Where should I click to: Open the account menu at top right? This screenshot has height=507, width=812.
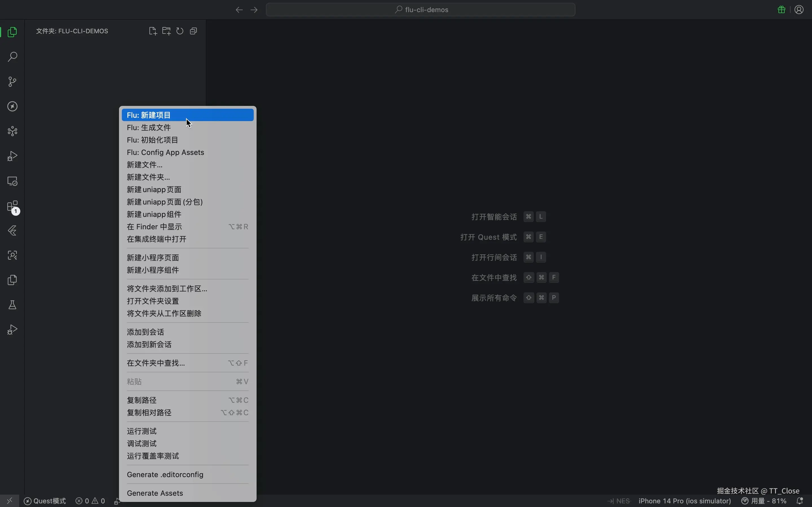[799, 9]
